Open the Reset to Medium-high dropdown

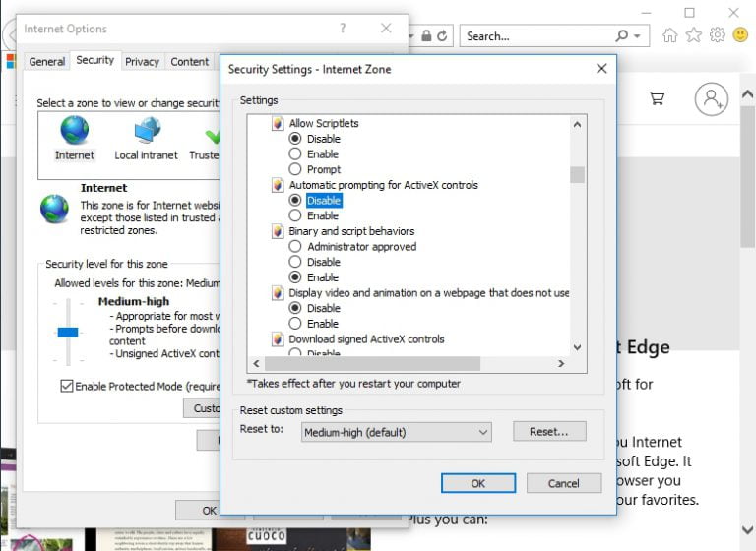tap(397, 432)
